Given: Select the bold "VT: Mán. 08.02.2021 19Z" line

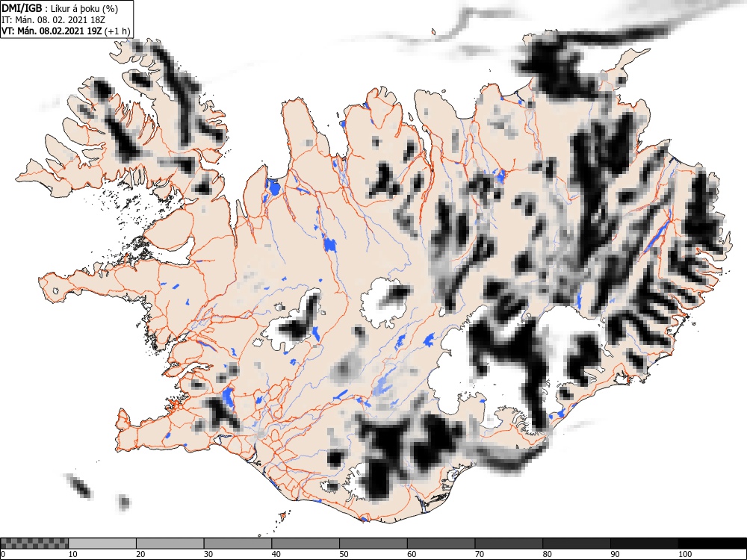Looking at the screenshot, I should 52,31.
